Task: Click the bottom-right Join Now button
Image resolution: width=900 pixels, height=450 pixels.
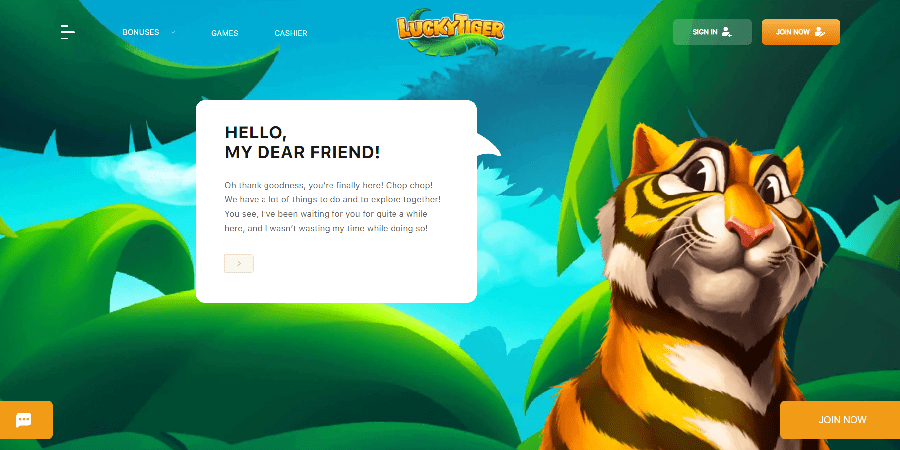Action: pyautogui.click(x=840, y=420)
